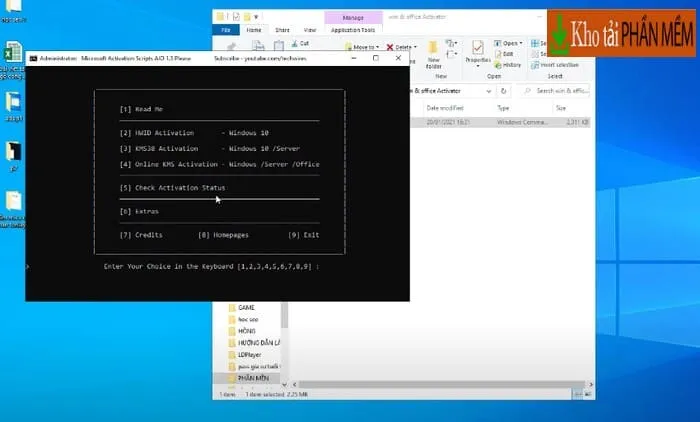Click folder icon in Explorer quick access toolbar
700x422 pixels.
point(220,17)
